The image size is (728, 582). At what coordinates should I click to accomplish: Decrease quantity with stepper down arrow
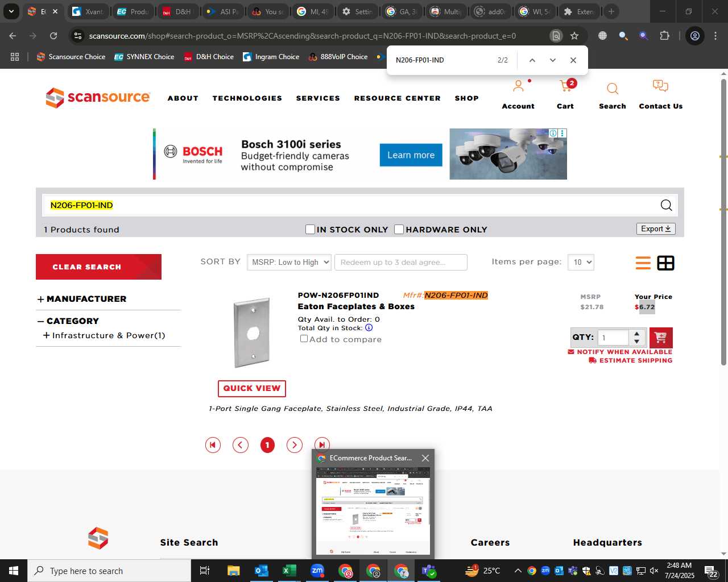pos(637,342)
